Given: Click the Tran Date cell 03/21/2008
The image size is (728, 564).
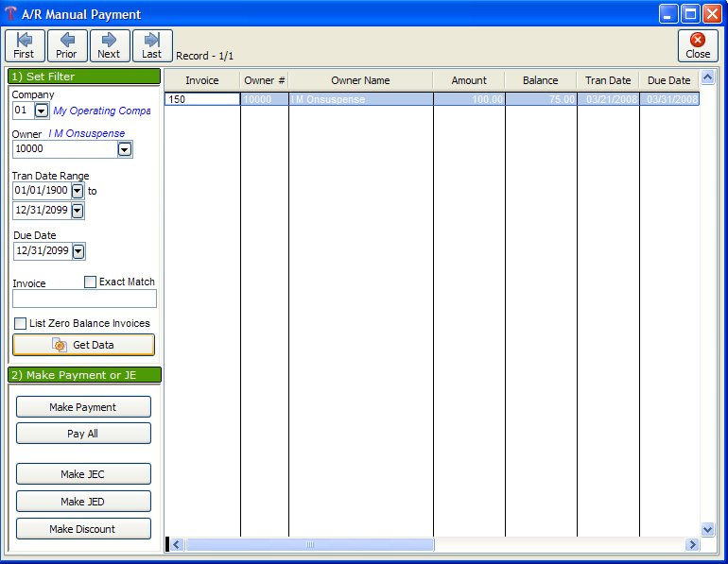Looking at the screenshot, I should (x=608, y=99).
